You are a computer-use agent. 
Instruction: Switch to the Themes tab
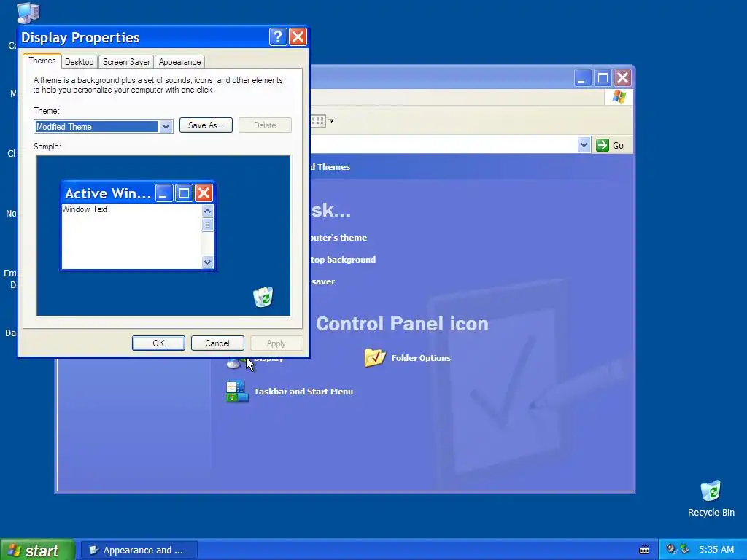[42, 61]
